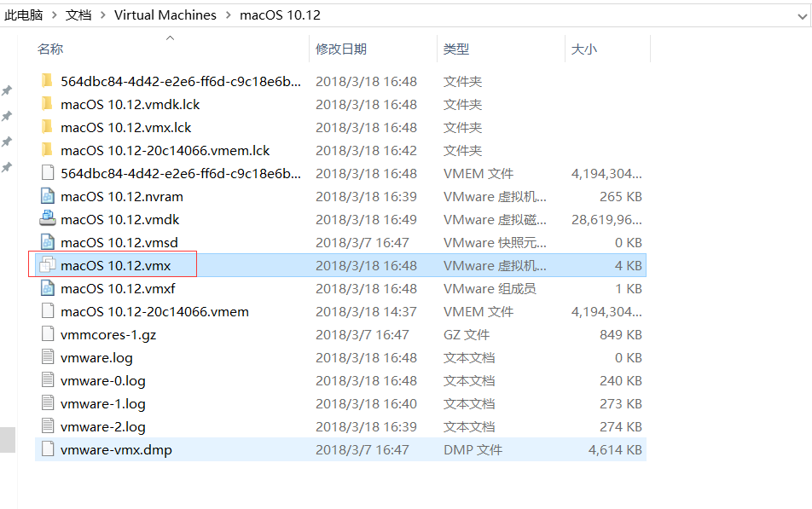Select file name macOS 10.12-20c14066.vmem

155,312
